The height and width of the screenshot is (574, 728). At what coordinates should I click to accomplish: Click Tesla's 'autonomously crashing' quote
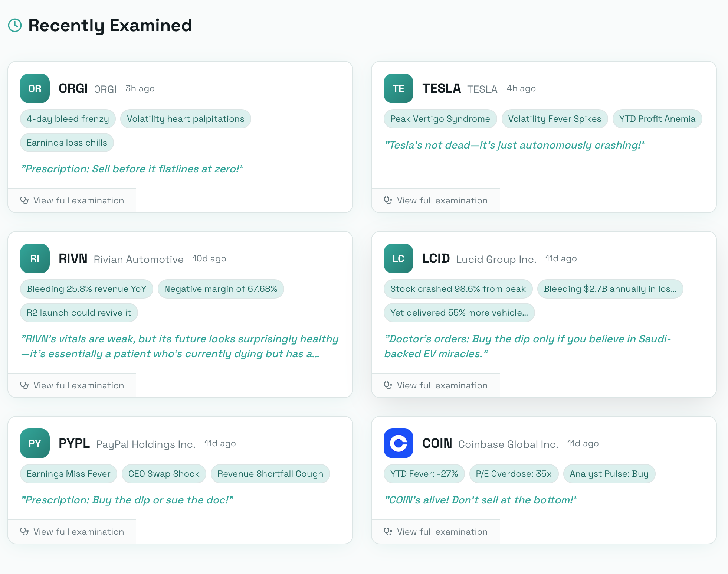515,145
